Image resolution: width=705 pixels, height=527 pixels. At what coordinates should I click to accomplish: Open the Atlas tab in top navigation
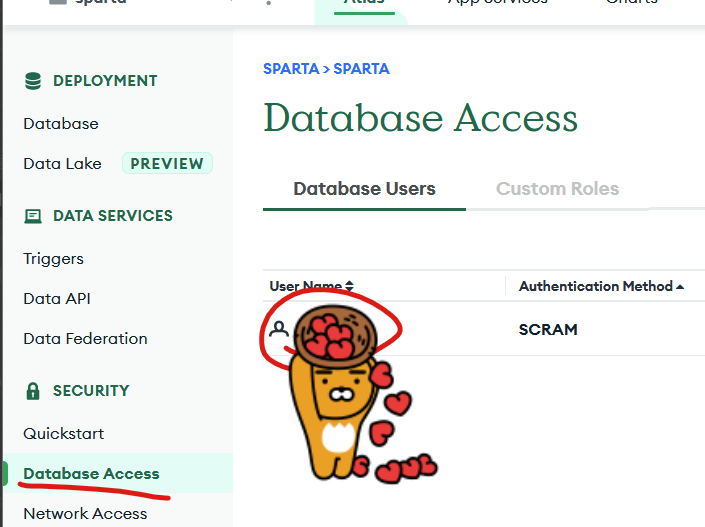click(364, 2)
